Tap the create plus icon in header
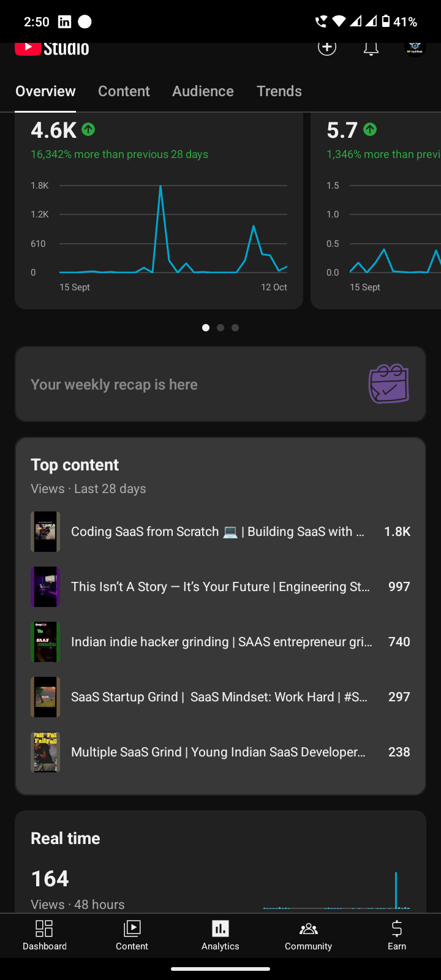Screen dimensions: 441x980 (x=327, y=47)
